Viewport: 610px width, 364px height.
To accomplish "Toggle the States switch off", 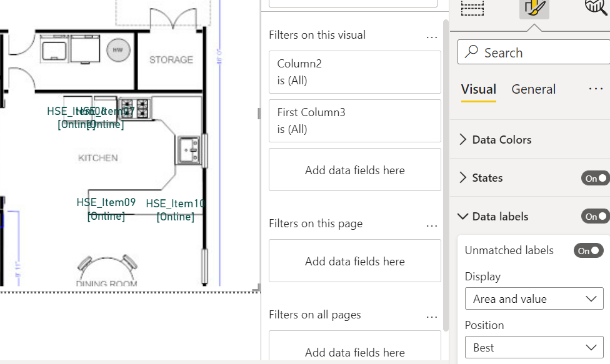I will tap(595, 179).
